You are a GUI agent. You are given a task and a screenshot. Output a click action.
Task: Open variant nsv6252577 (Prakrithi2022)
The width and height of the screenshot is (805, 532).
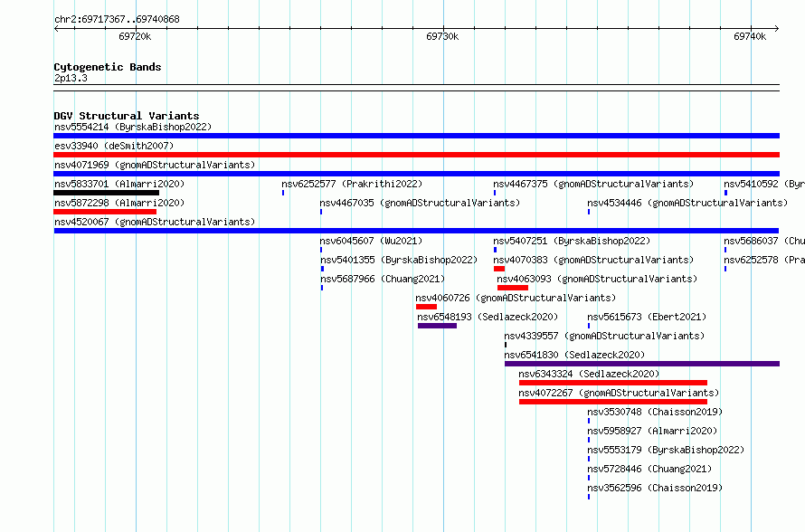352,184
